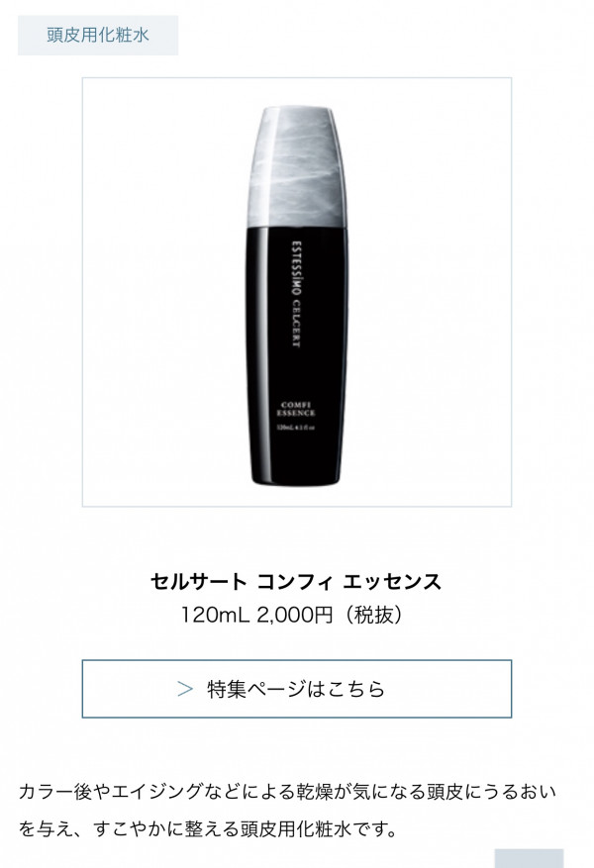This screenshot has height=868, width=594.
Task: Click the silver marbled cap of the bottle
Action: [x=297, y=166]
